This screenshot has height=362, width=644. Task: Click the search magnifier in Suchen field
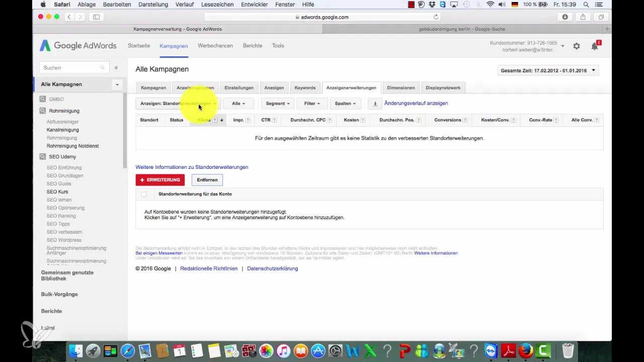click(x=103, y=67)
